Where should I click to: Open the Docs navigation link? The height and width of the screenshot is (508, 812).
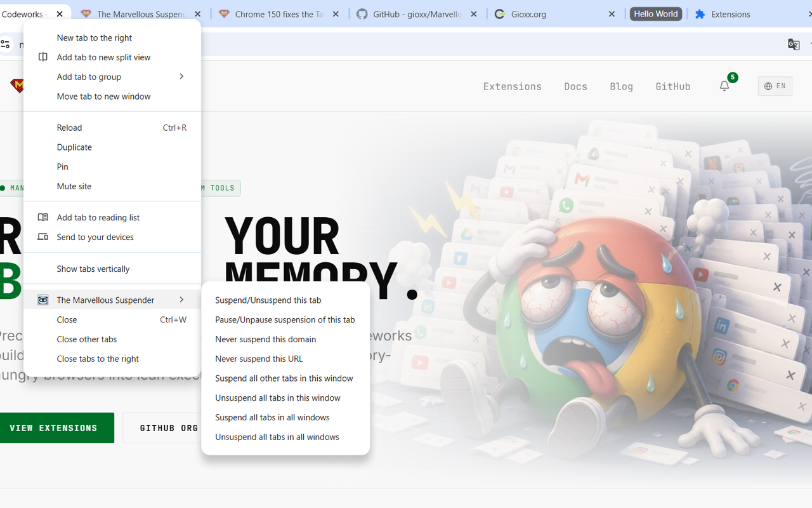575,86
